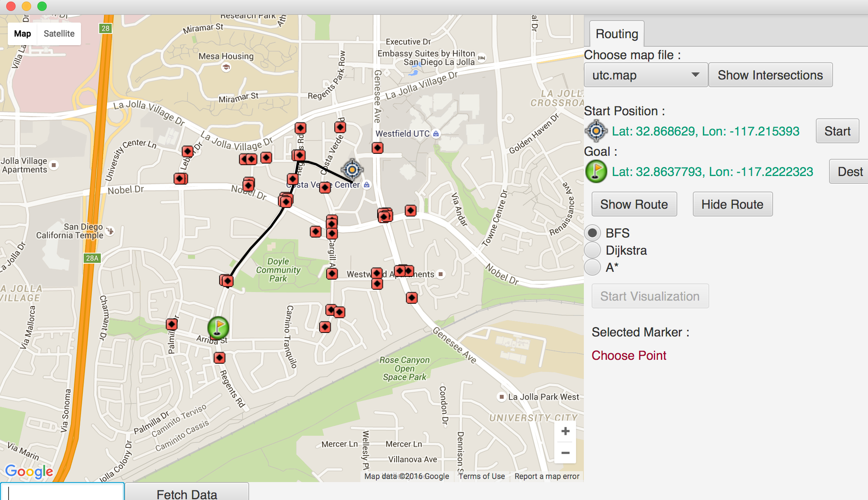This screenshot has width=868, height=500.
Task: Click the Show Intersections button
Action: (x=770, y=75)
